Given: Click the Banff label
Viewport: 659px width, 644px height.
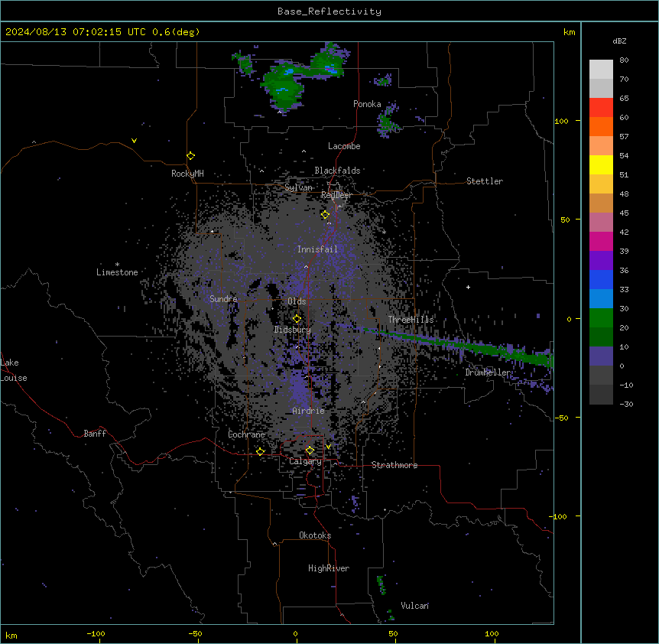Looking at the screenshot, I should point(95,434).
